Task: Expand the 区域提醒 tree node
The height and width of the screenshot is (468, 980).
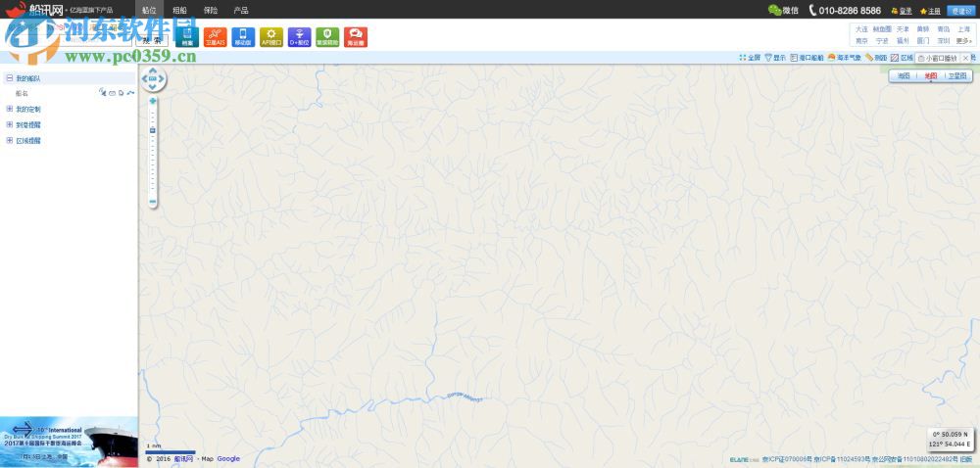Action: (10, 140)
